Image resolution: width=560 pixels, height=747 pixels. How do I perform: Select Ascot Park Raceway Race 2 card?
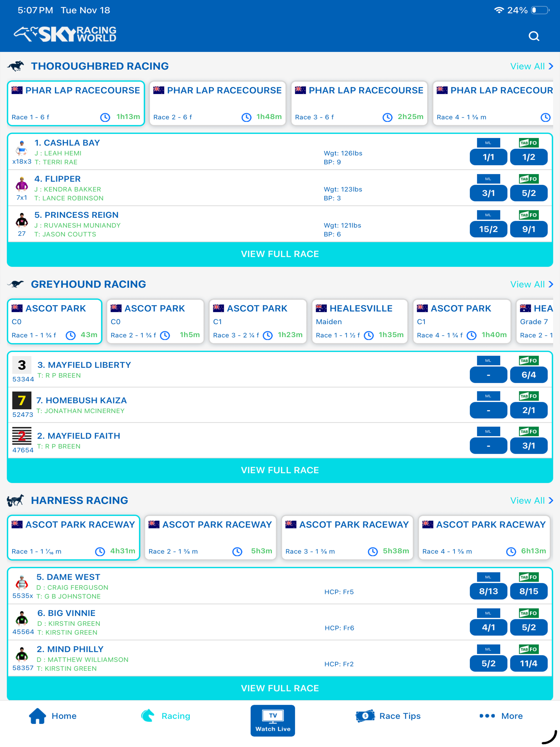pos(210,538)
